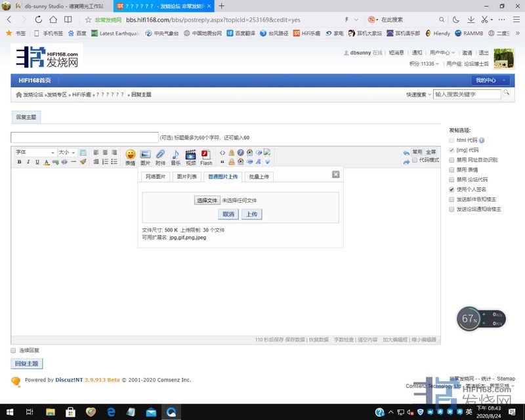
Task: Click the 附件 attachment paperclip icon
Action: coord(160,156)
